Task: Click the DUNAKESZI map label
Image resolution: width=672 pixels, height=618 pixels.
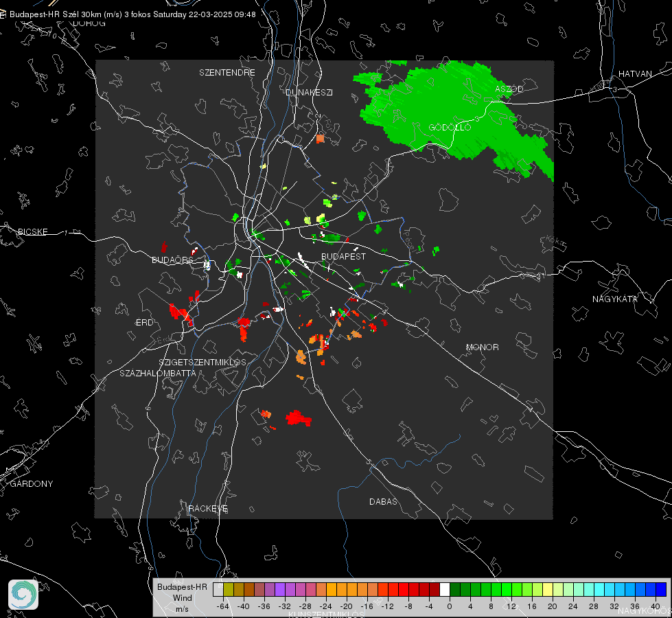Action: (309, 93)
